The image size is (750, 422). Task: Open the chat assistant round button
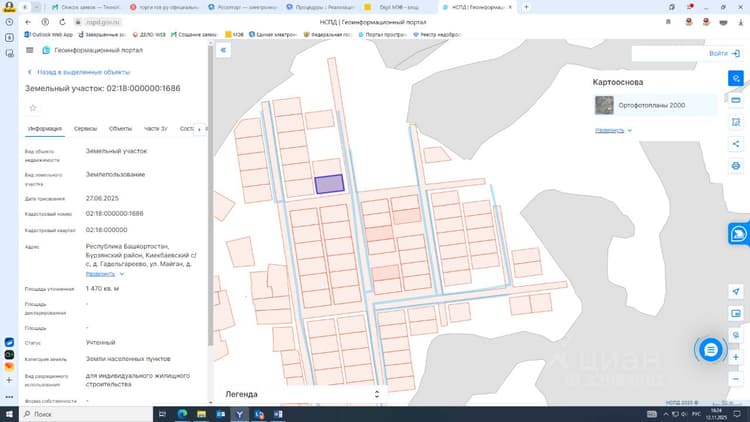(710, 350)
